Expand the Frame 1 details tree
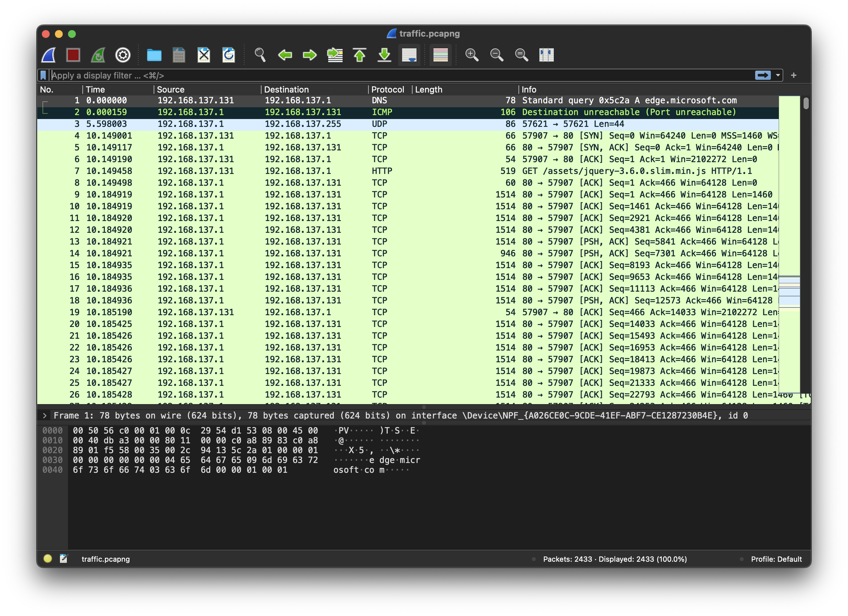Image resolution: width=848 pixels, height=616 pixels. [44, 416]
